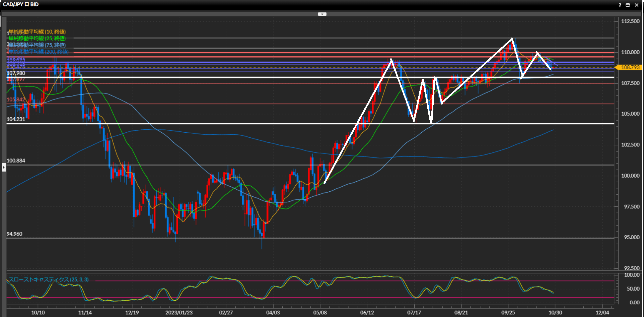Click the slow stochastics (25, 3, 3) label

click(49, 279)
